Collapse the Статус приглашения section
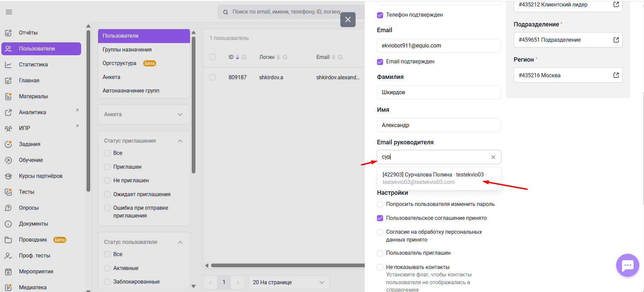Screen dimensions: 644x292 pyautogui.click(x=180, y=141)
